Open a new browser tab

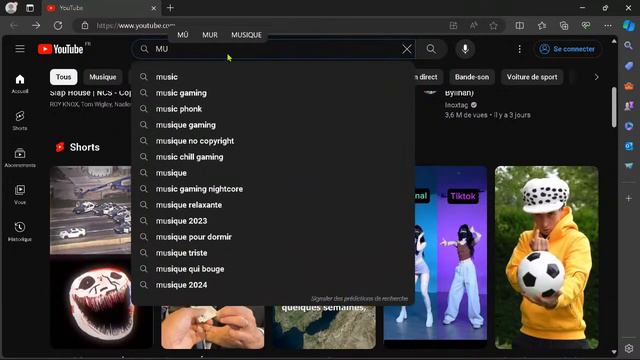(170, 8)
